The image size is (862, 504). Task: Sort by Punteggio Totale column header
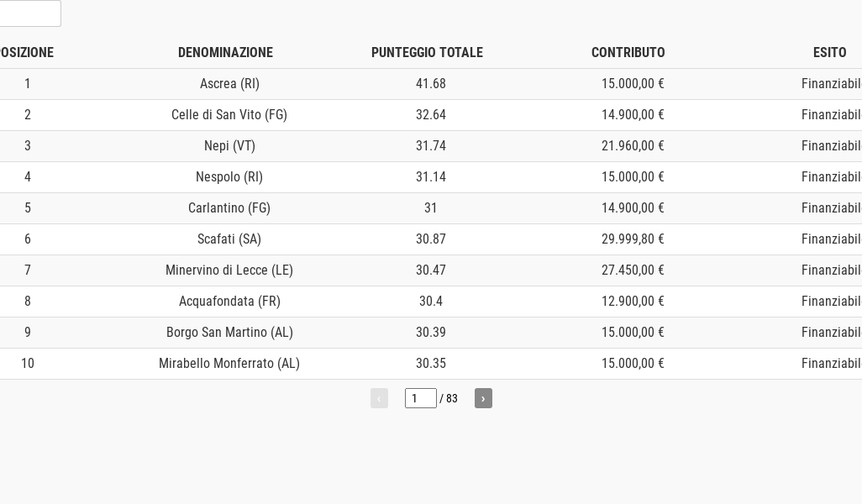pos(427,52)
